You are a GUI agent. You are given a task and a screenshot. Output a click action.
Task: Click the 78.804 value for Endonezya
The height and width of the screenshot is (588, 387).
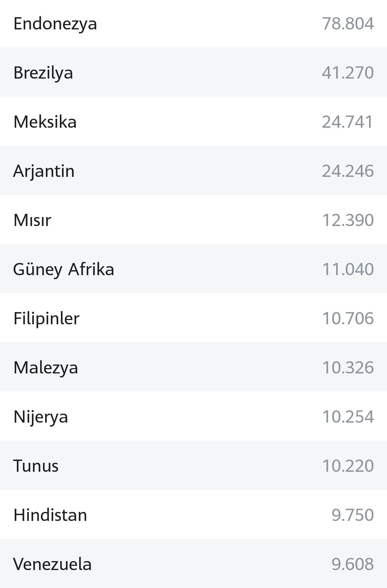348,24
